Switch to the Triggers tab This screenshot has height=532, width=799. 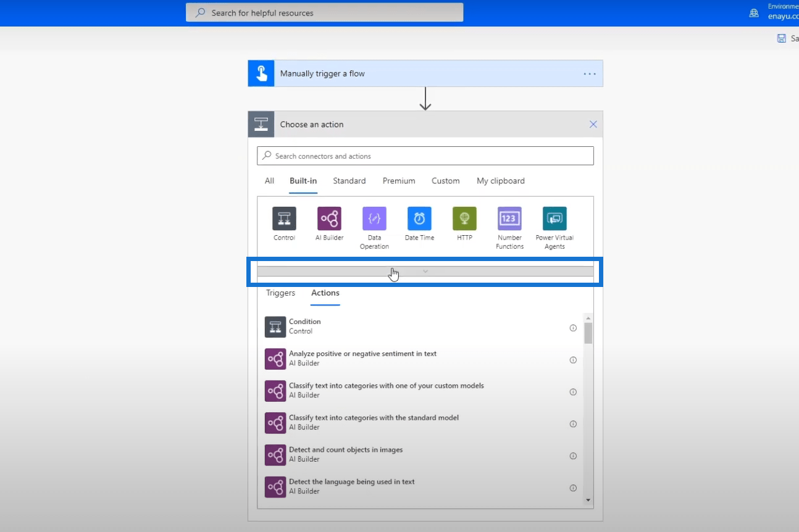280,293
